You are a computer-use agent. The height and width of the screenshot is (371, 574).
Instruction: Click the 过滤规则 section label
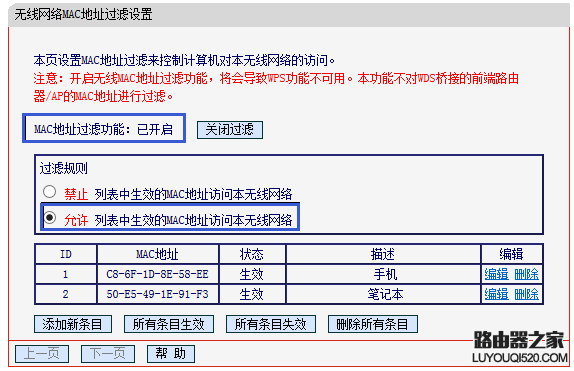[64, 168]
